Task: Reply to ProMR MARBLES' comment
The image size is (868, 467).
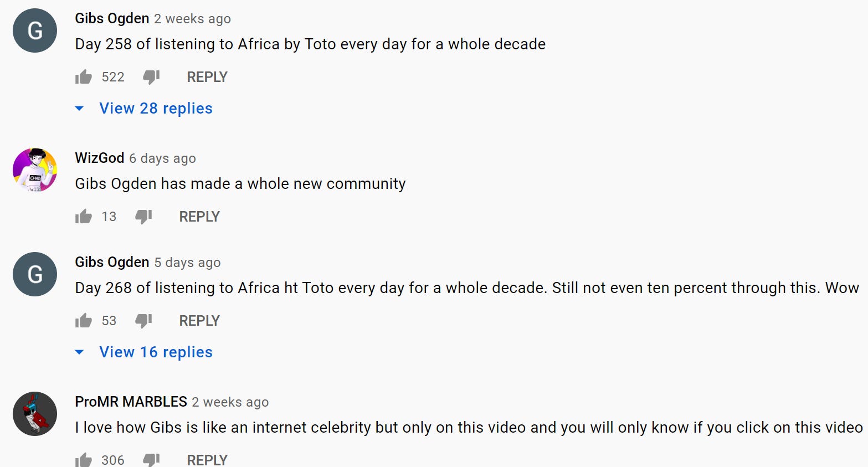Action: [207, 460]
